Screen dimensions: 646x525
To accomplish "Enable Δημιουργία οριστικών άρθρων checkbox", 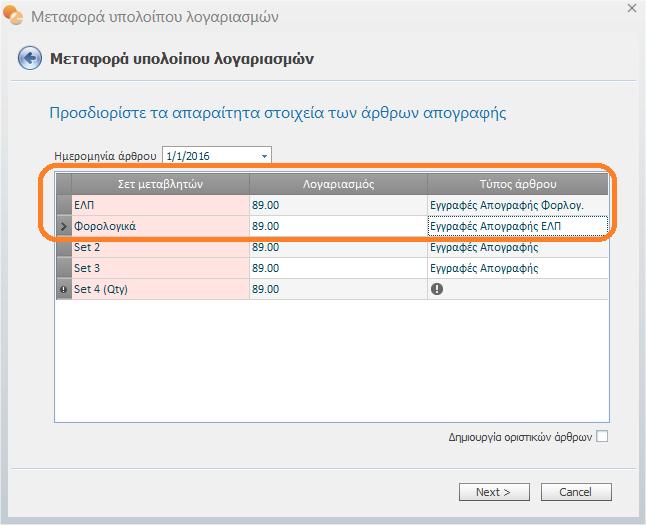I will point(602,436).
